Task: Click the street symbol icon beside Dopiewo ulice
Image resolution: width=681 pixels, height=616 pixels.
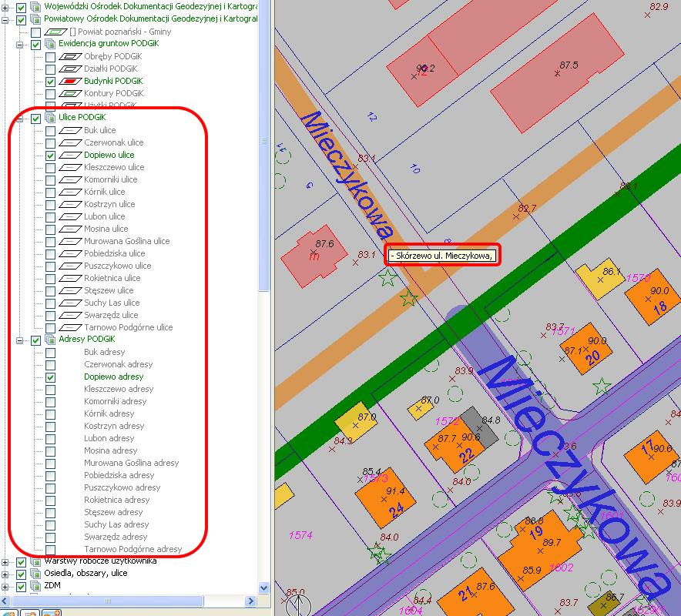Action: pos(71,155)
